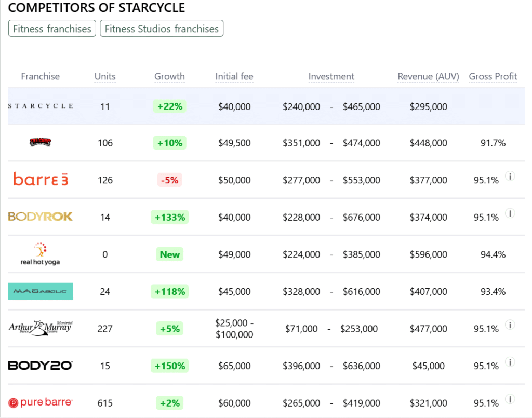Click the $553,000 investment value for barre3
The image size is (532, 418).
362,180
